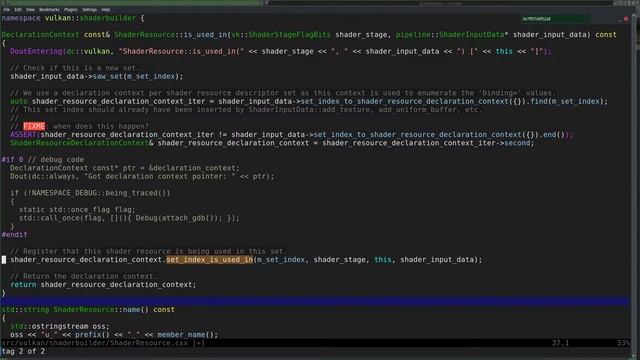Click 'vk::ShaderStageFlagBits' parameter type
This screenshot has width=640, height=360.
[281, 35]
